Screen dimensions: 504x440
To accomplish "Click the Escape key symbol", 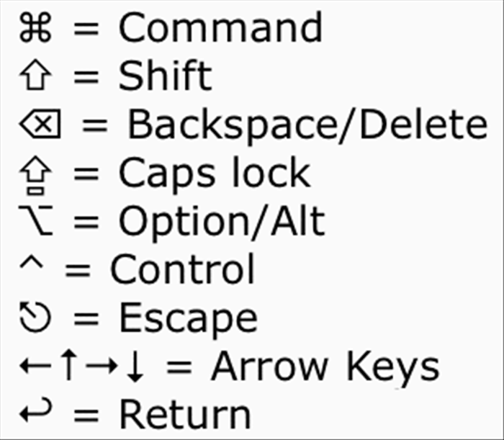I will point(35,317).
